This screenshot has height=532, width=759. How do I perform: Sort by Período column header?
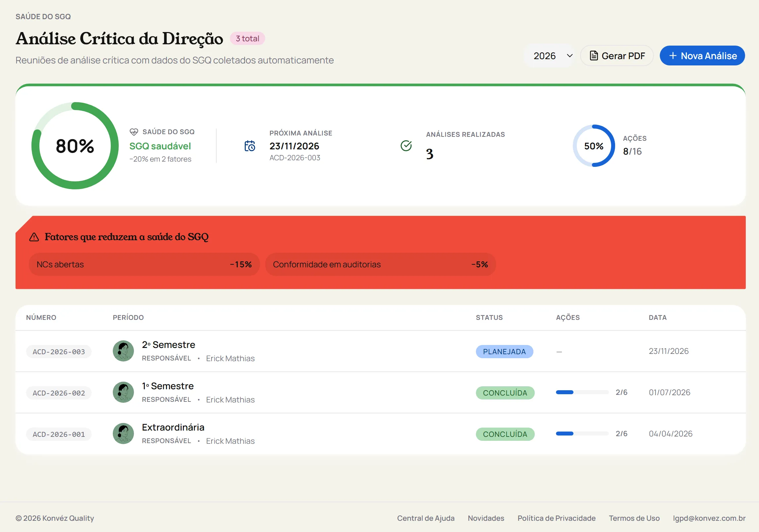tap(128, 318)
